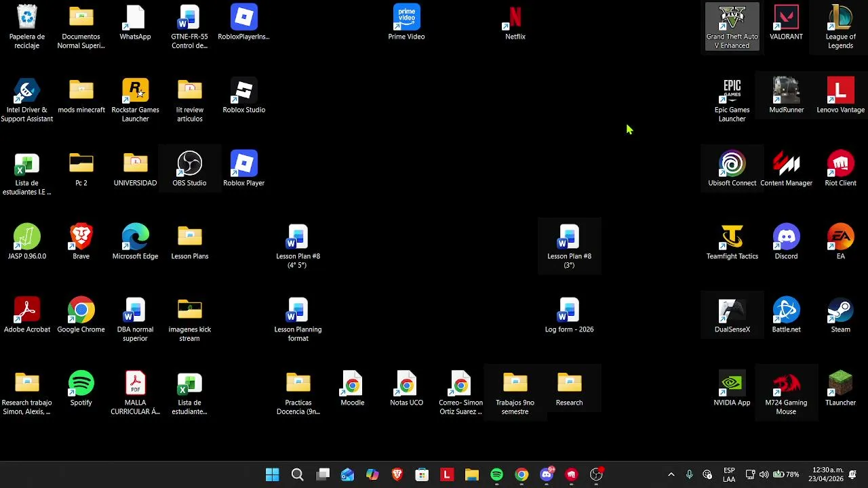Open ESP LAA language switcher
Viewport: 868px width, 488px height.
(x=729, y=474)
